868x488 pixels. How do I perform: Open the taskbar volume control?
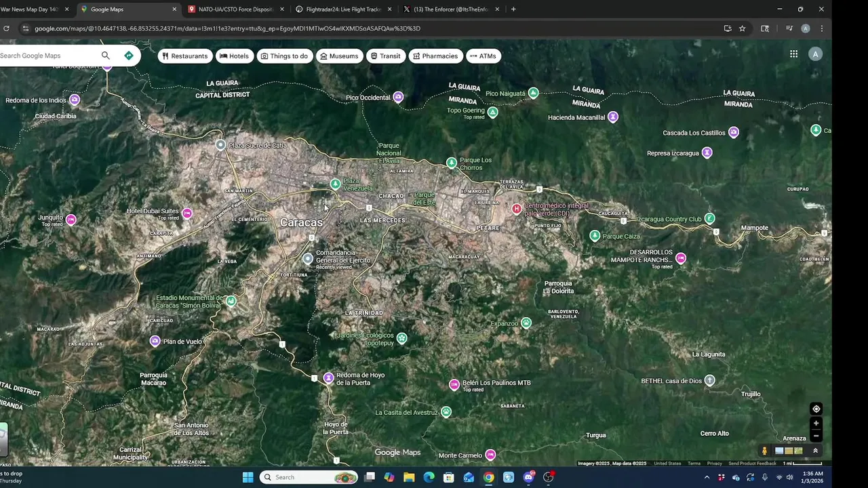point(790,477)
